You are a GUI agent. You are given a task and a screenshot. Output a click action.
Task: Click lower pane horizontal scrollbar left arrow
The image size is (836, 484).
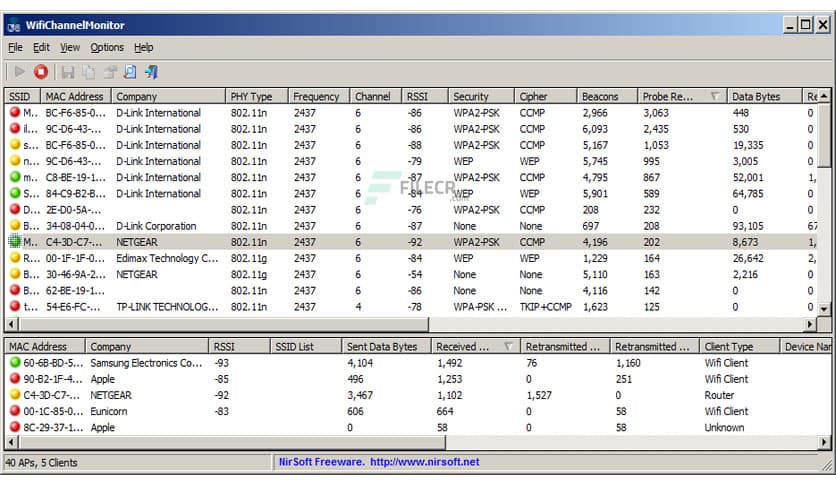(12, 442)
